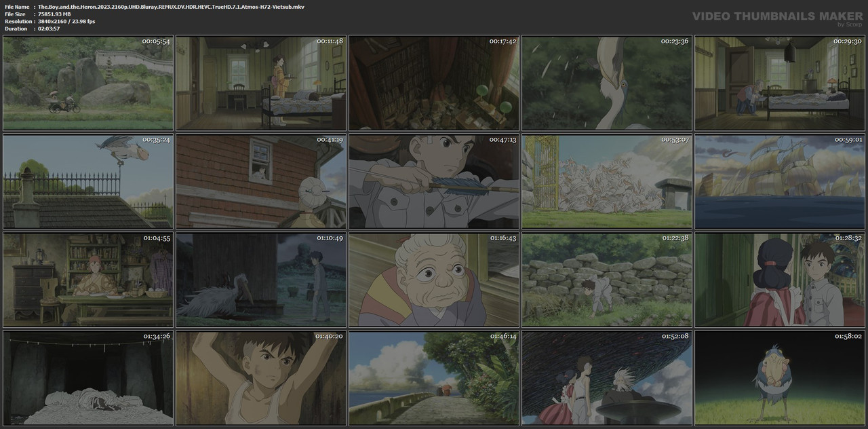Open the thumbnail at 00:23:36
The width and height of the screenshot is (868, 429).
coord(607,83)
